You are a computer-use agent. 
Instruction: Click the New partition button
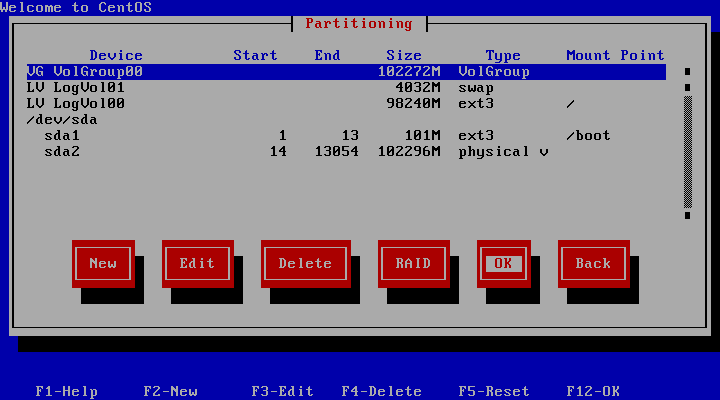tap(103, 263)
